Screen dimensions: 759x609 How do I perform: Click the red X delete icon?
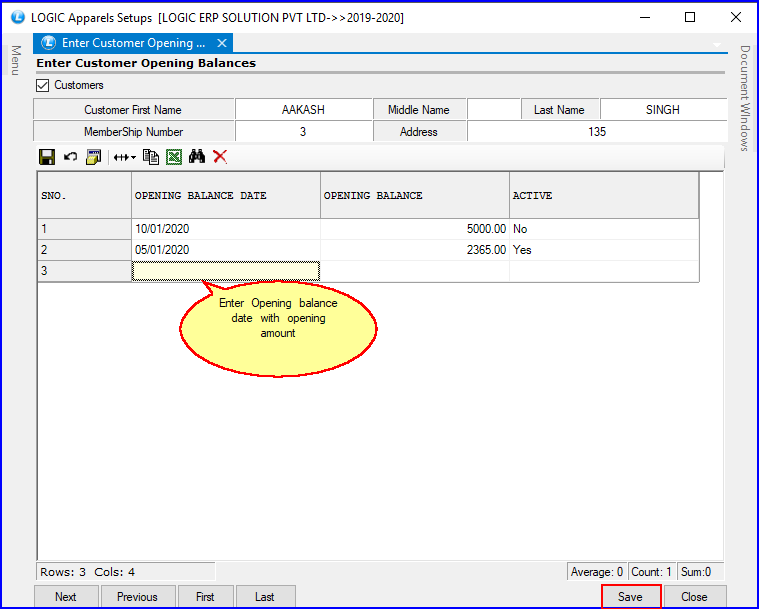(x=220, y=157)
